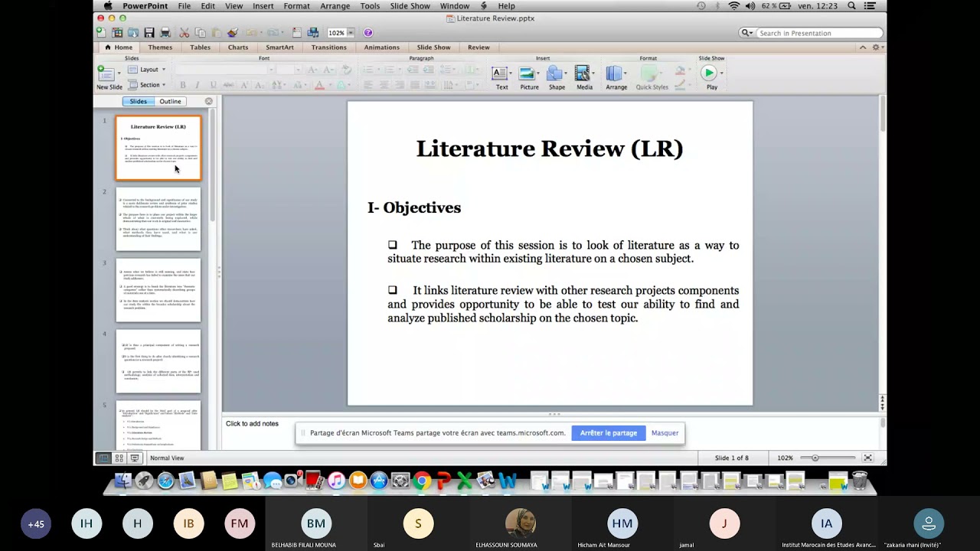The width and height of the screenshot is (980, 551).
Task: Switch pane to Slides view
Action: [x=139, y=101]
